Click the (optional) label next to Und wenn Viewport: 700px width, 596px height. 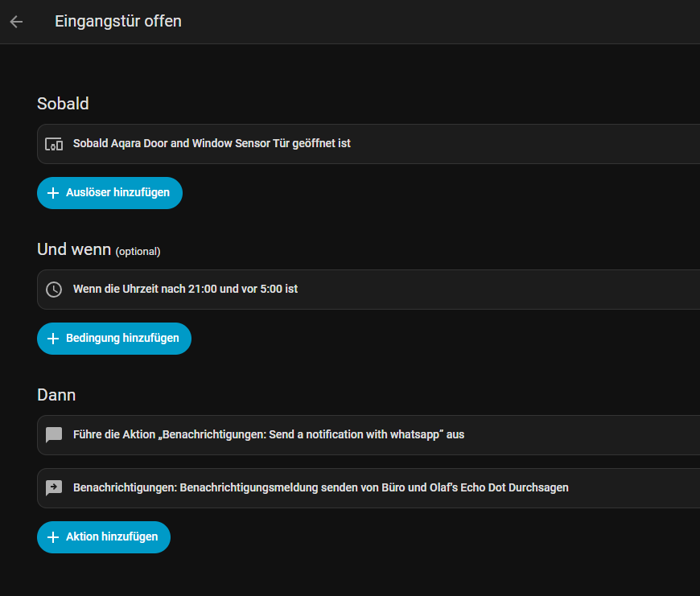(138, 252)
